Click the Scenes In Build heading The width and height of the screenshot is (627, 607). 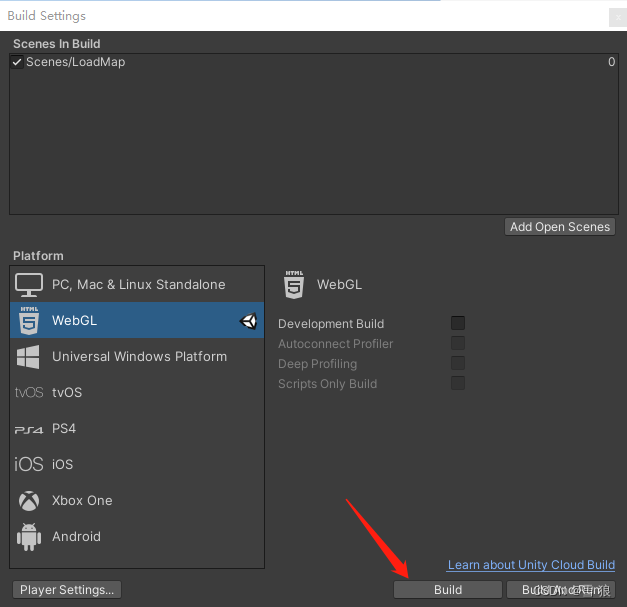[x=57, y=44]
